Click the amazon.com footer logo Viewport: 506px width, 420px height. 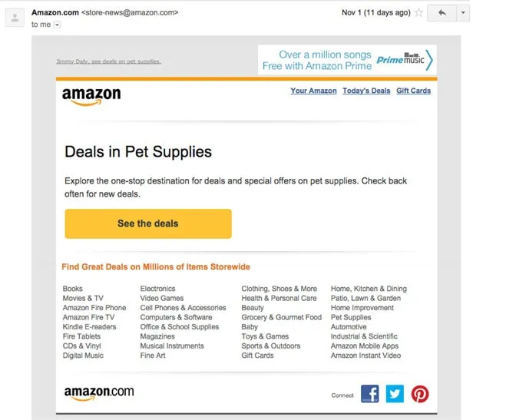(x=98, y=393)
